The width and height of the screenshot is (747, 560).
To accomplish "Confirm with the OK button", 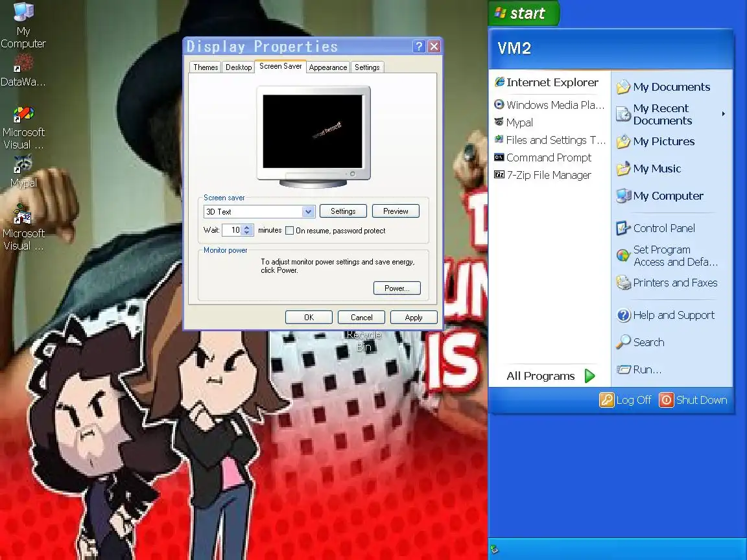I will coord(309,317).
